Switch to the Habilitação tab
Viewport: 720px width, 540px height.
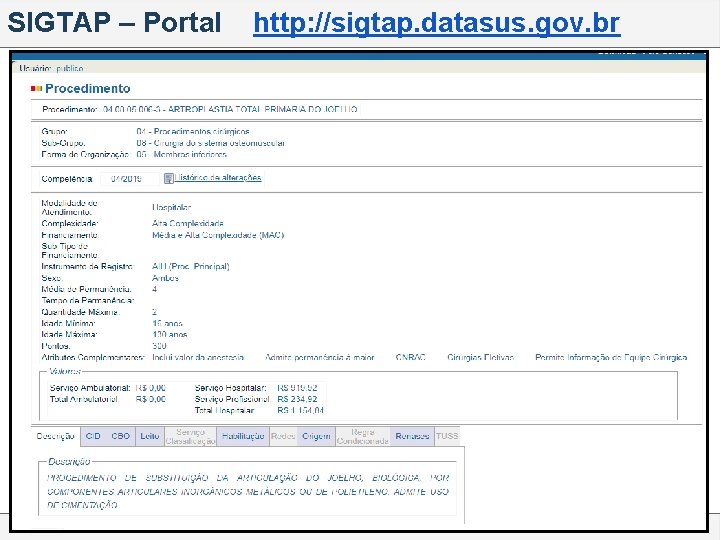[x=243, y=436]
